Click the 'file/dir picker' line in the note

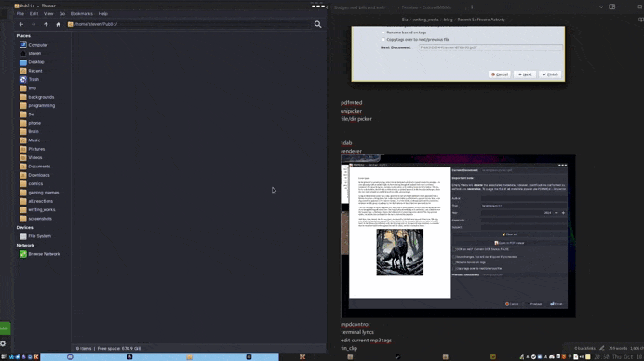[356, 119]
